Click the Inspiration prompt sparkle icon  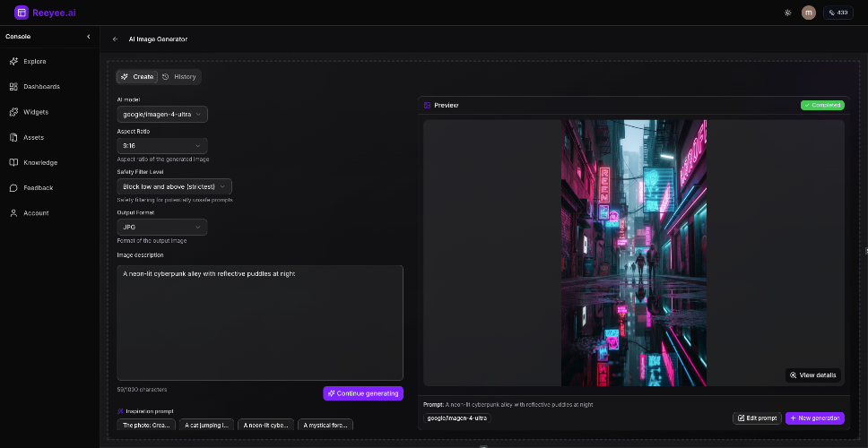point(120,411)
